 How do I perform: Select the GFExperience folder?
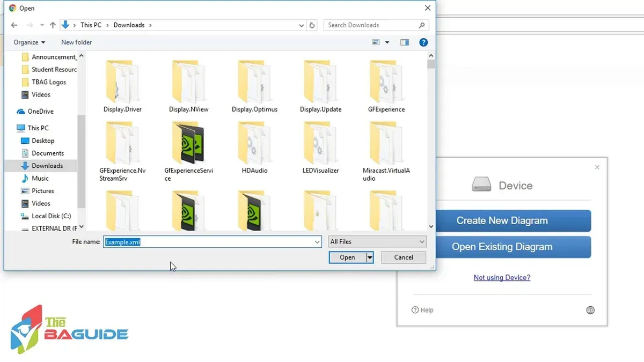(x=386, y=86)
